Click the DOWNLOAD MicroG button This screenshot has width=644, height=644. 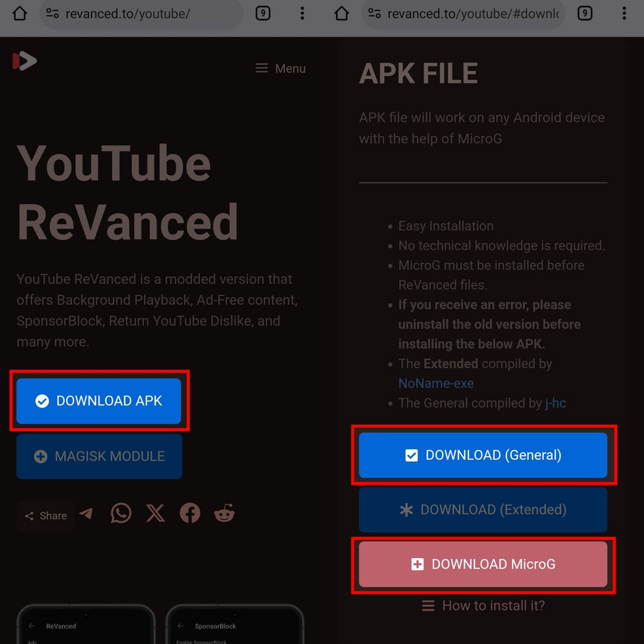coord(483,564)
